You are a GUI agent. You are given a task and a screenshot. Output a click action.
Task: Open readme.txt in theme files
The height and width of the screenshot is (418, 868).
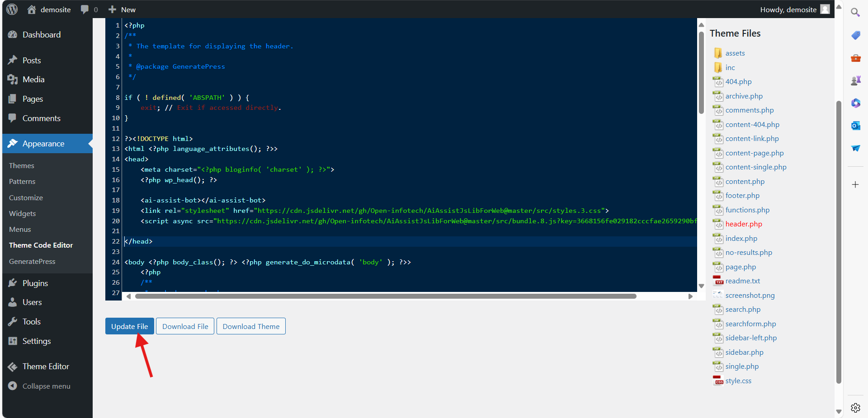[x=743, y=281]
